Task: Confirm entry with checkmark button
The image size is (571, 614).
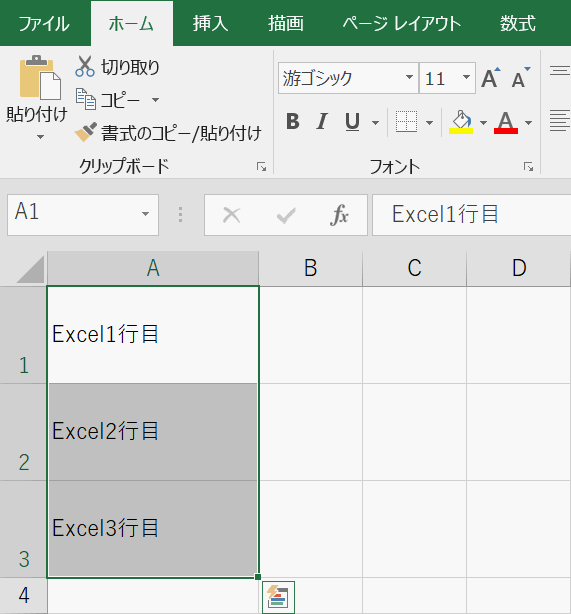Action: coord(286,215)
